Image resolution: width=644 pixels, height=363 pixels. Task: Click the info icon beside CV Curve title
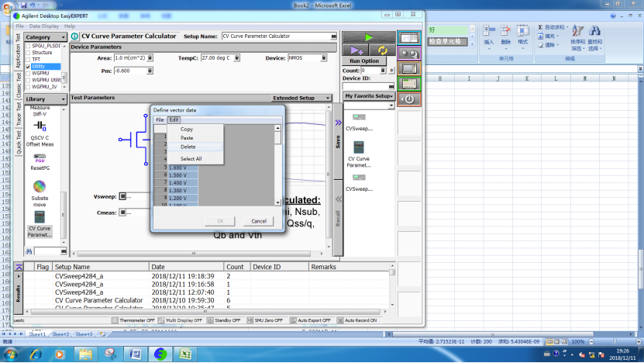coord(74,36)
